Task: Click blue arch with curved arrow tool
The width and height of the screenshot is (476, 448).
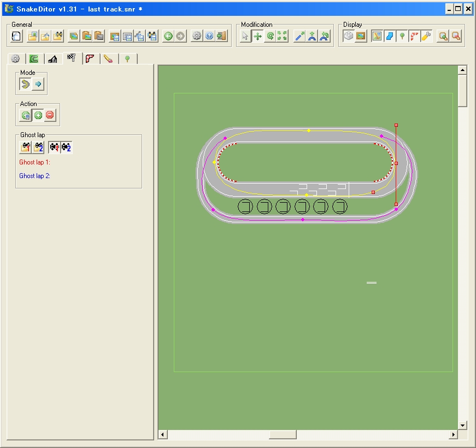Action: pyautogui.click(x=325, y=37)
